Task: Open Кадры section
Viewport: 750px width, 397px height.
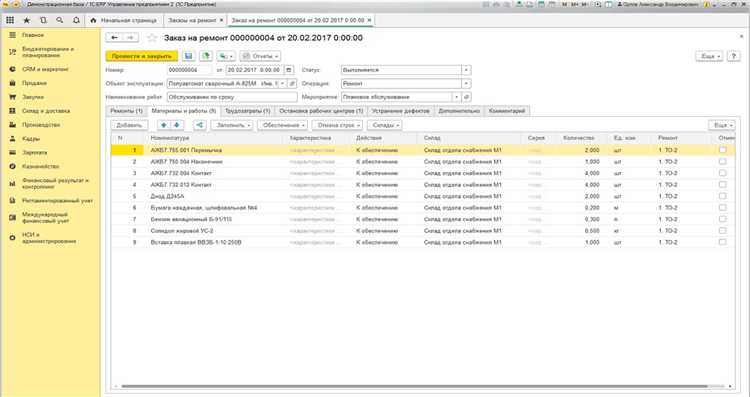Action: coord(31,139)
